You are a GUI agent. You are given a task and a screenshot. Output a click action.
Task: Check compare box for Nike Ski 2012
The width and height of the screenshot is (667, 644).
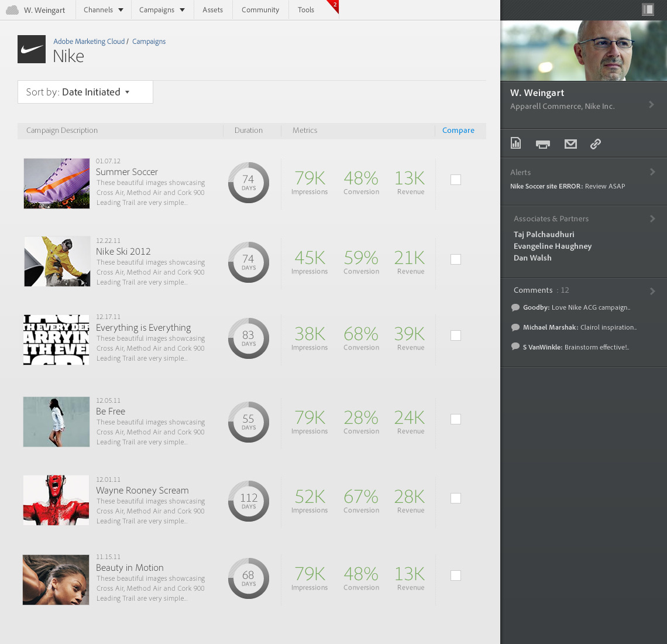click(x=456, y=259)
